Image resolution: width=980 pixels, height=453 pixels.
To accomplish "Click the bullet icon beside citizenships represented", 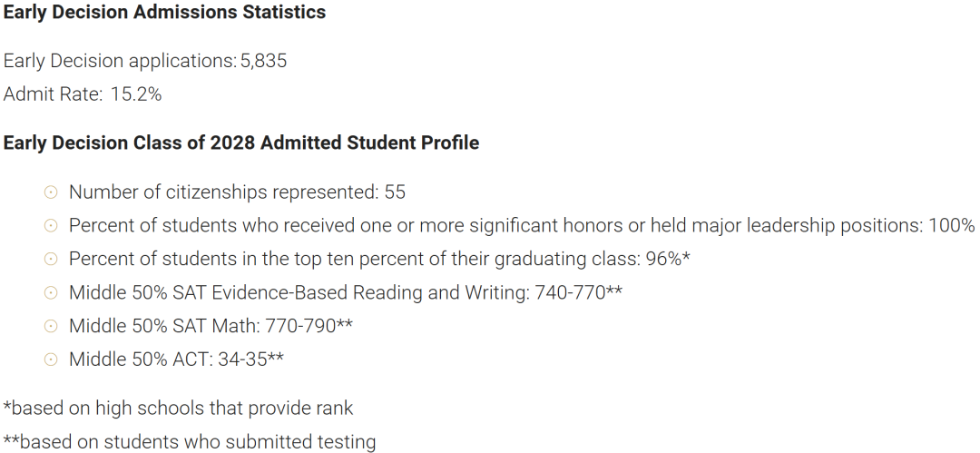I will (51, 192).
